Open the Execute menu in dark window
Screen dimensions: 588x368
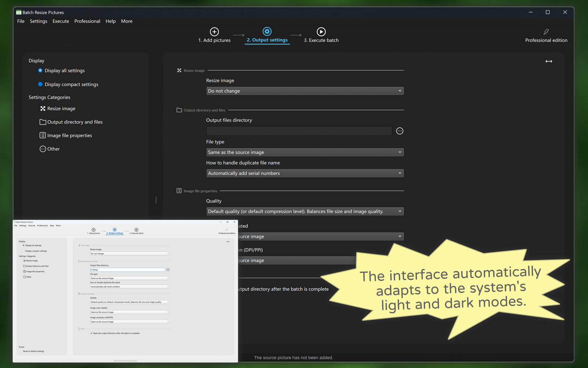[61, 21]
